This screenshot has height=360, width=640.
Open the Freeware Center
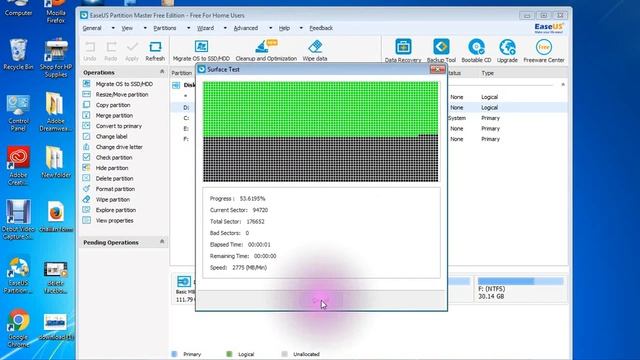coord(544,51)
